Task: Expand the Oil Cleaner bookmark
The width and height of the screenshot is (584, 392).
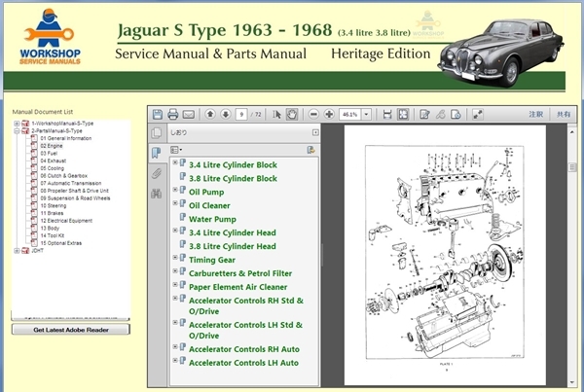Action: coord(175,203)
